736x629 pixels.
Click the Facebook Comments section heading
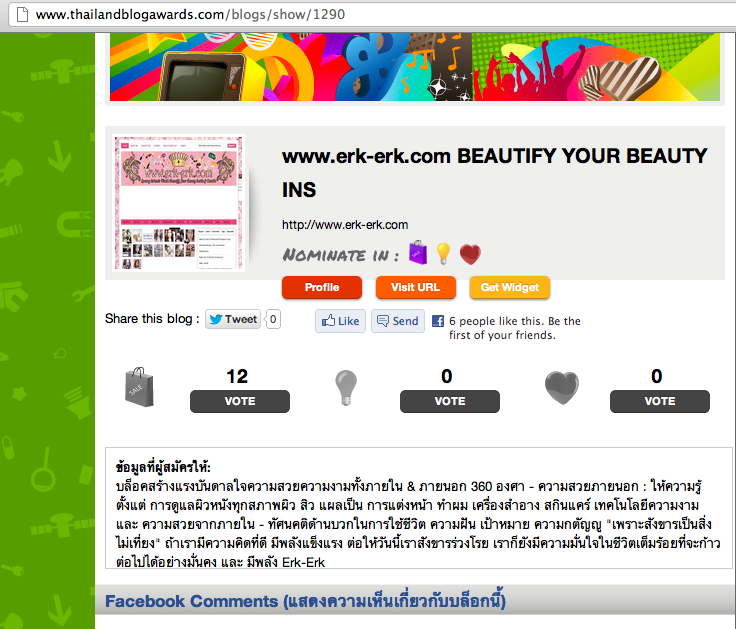(305, 600)
